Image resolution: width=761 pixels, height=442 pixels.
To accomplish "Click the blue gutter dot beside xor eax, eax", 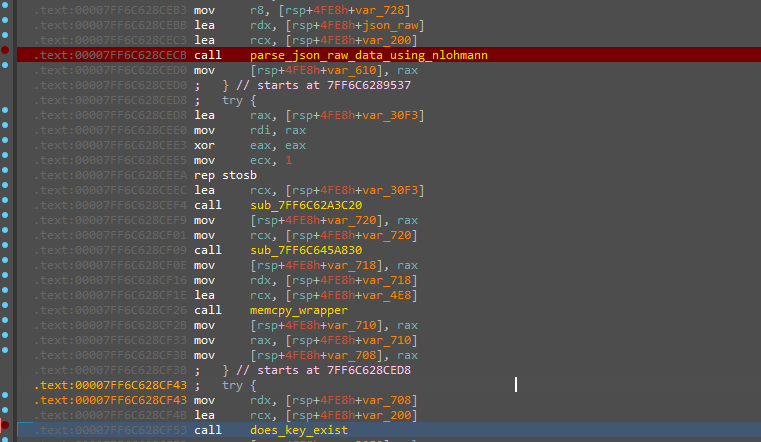I will tap(7, 145).
